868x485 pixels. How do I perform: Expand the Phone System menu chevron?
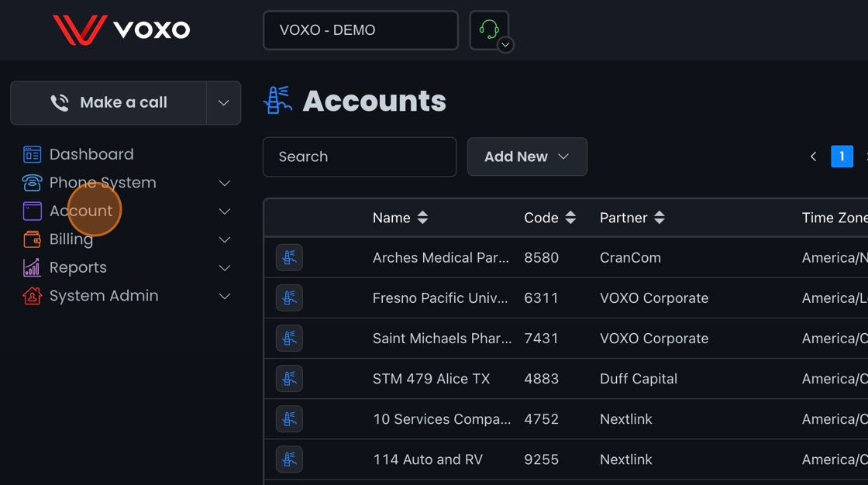click(x=225, y=184)
